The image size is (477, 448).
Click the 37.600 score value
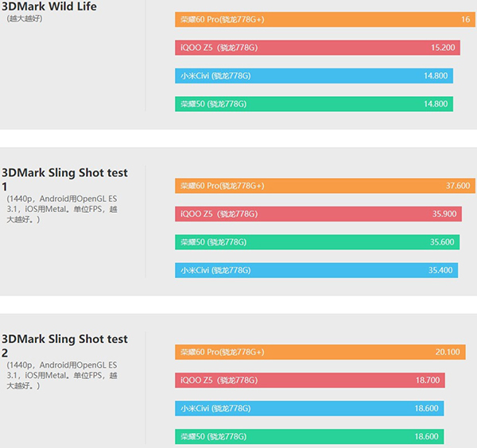click(x=457, y=186)
